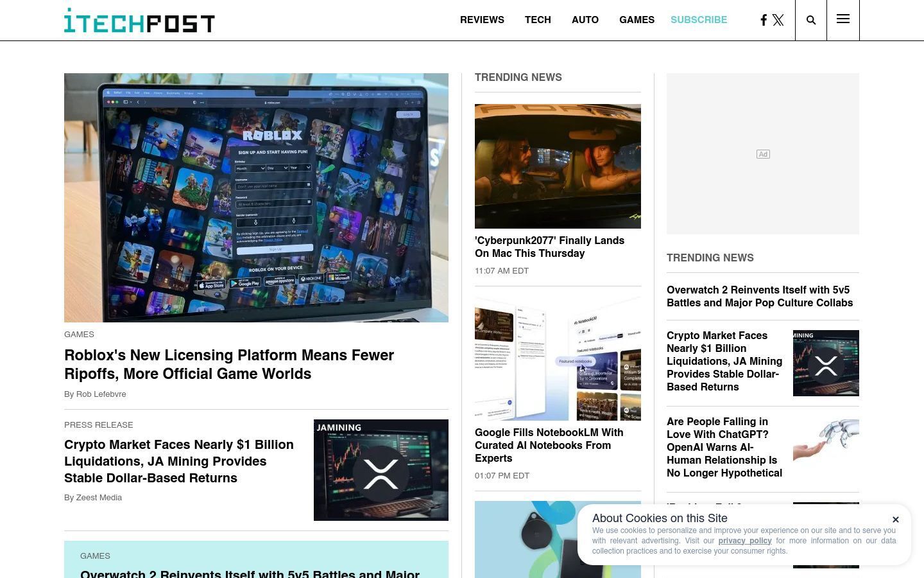Click the 01:07 PM EDT timestamp
924x578 pixels.
click(x=502, y=476)
